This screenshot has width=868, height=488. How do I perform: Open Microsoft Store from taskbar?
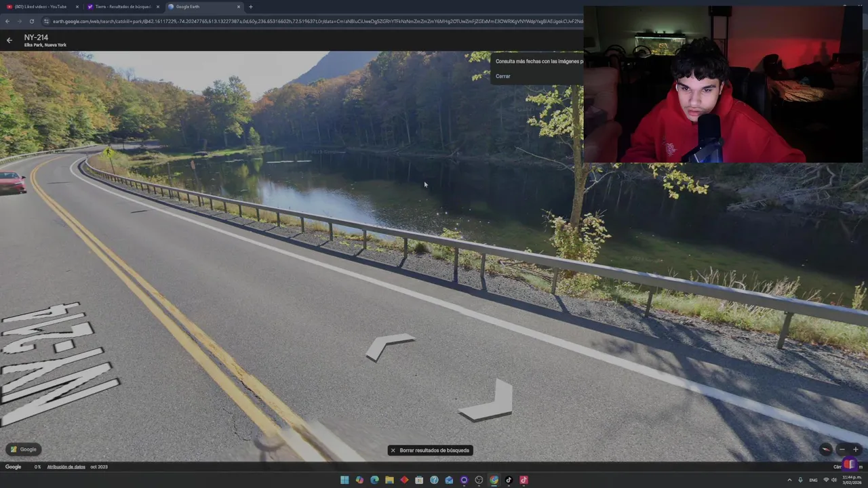419,480
